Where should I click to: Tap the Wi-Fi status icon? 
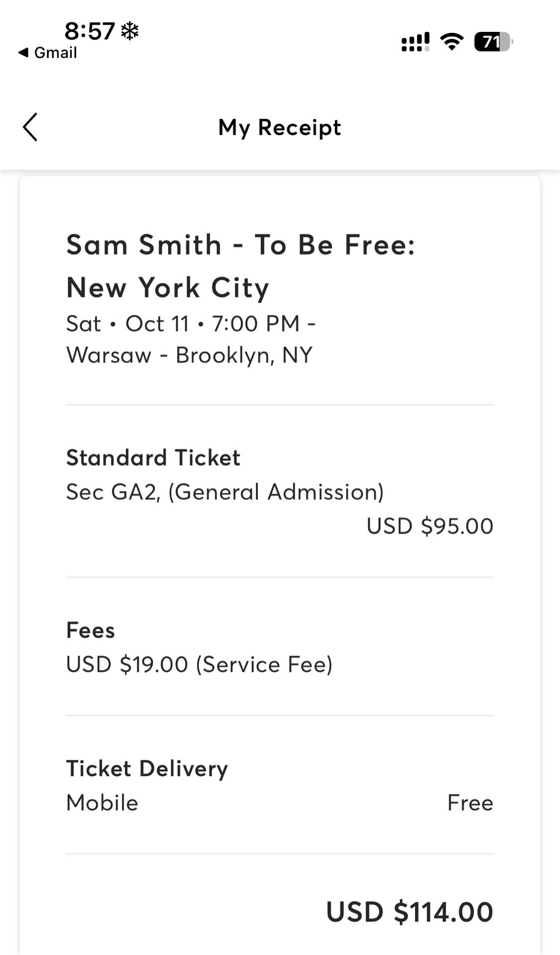pyautogui.click(x=452, y=42)
